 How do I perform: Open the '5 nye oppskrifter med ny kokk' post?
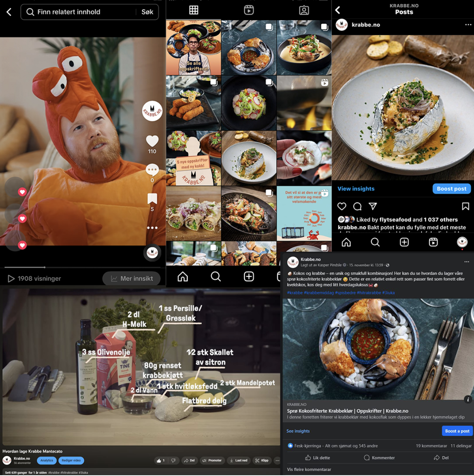[x=194, y=158]
